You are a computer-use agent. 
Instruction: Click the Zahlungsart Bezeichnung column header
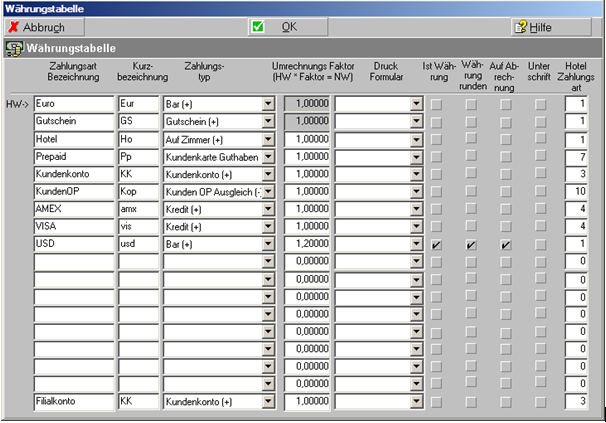[73, 72]
